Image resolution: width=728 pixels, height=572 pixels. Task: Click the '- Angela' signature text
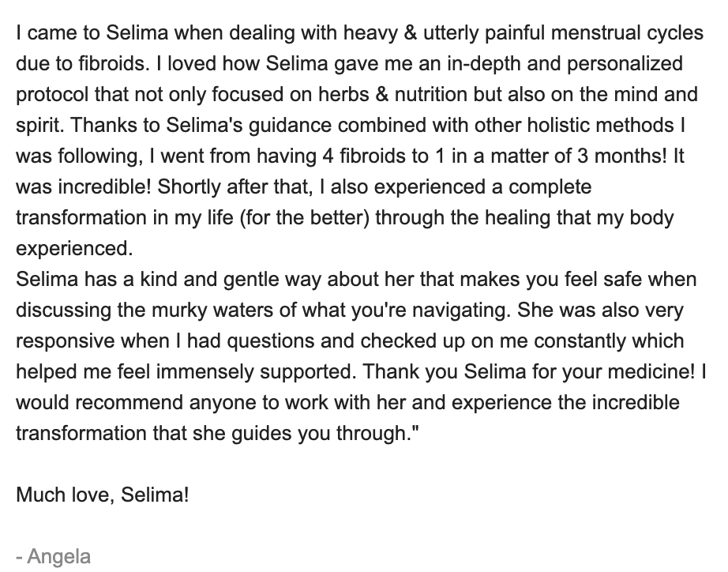[x=54, y=556]
